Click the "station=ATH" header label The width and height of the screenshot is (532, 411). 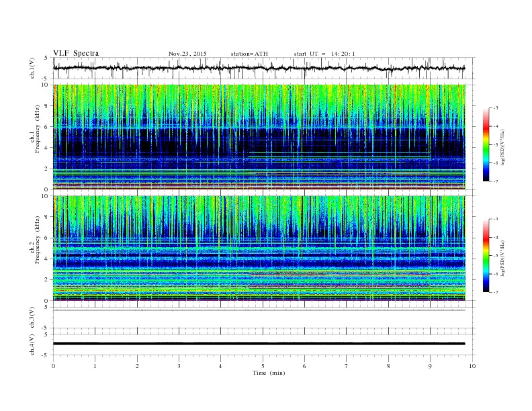tap(249, 54)
